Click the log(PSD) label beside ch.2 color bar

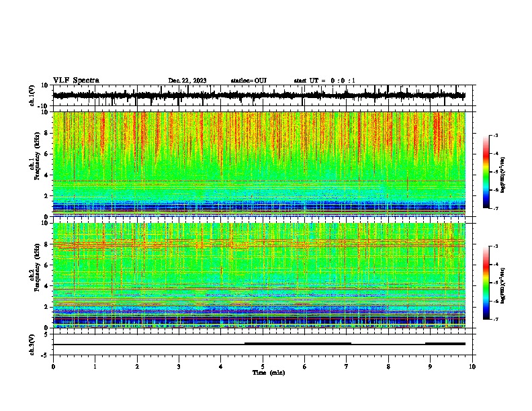[503, 285]
